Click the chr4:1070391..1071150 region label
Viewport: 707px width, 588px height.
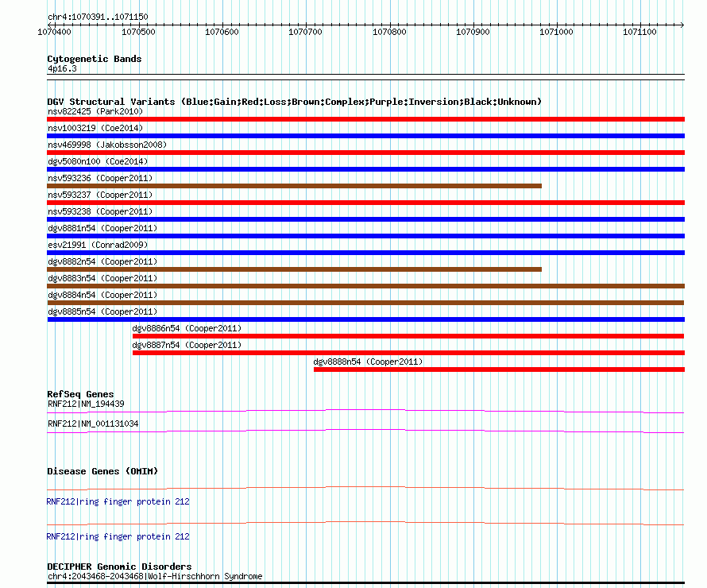tap(98, 17)
